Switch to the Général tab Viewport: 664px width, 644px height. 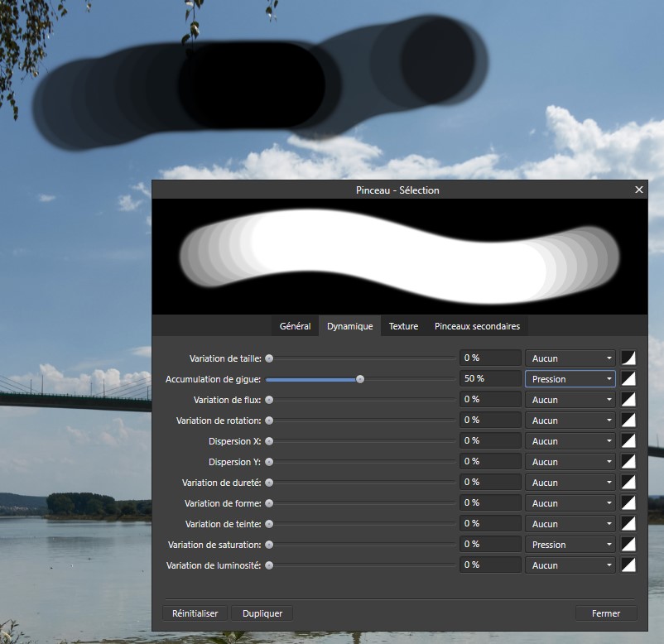[x=296, y=326]
